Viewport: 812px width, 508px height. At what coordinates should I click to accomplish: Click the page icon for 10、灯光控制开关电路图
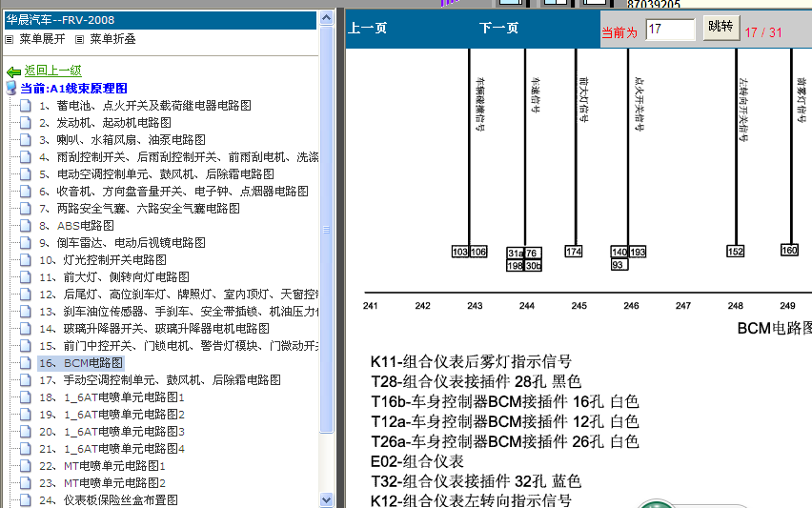coord(26,260)
